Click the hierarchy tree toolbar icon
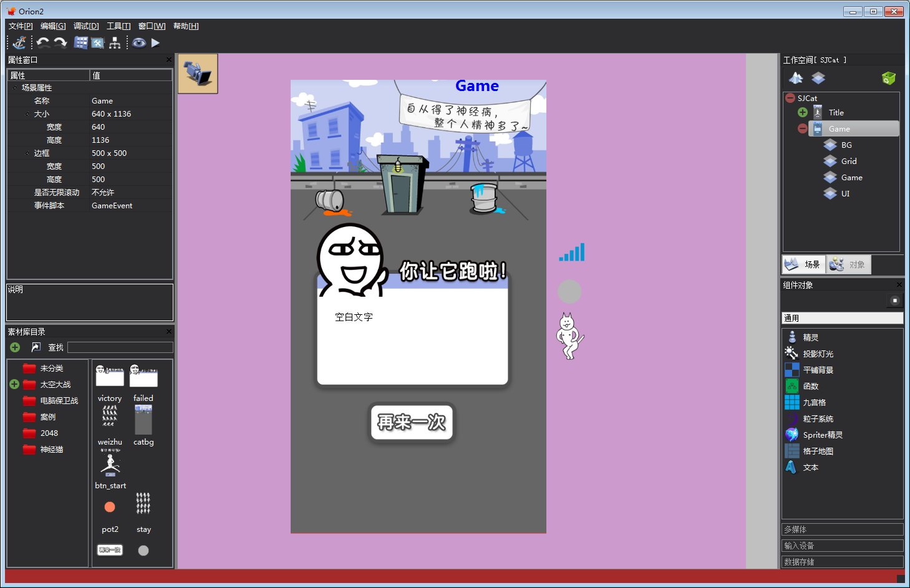The width and height of the screenshot is (910, 588). [x=115, y=42]
